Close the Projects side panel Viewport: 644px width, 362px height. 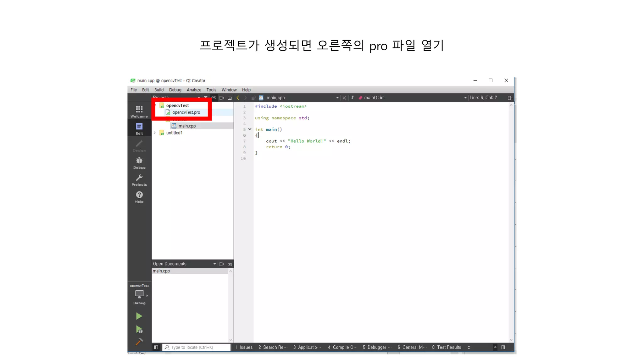coord(230,98)
